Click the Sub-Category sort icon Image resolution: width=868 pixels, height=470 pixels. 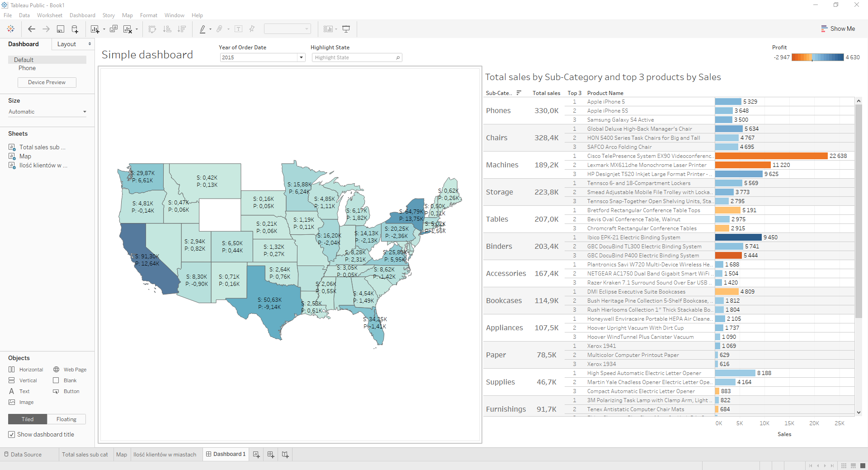519,93
